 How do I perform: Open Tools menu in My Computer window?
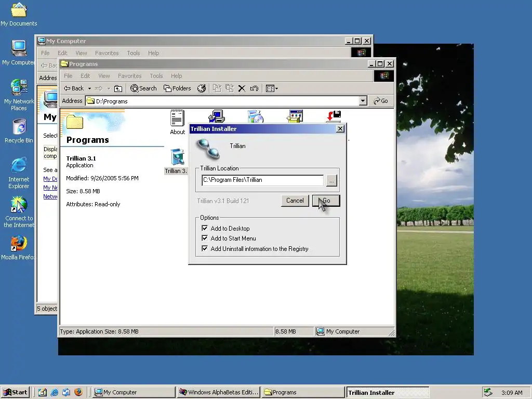pos(134,53)
